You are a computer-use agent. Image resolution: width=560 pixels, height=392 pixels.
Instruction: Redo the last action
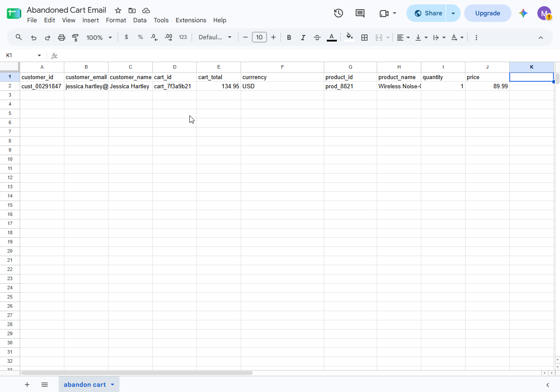pos(48,38)
